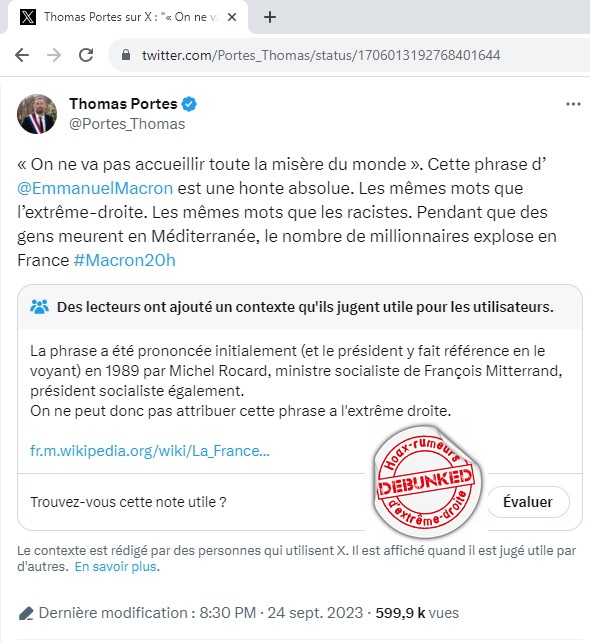This screenshot has height=643, width=590.
Task: Click the X logo favicon on tab
Action: (28, 17)
